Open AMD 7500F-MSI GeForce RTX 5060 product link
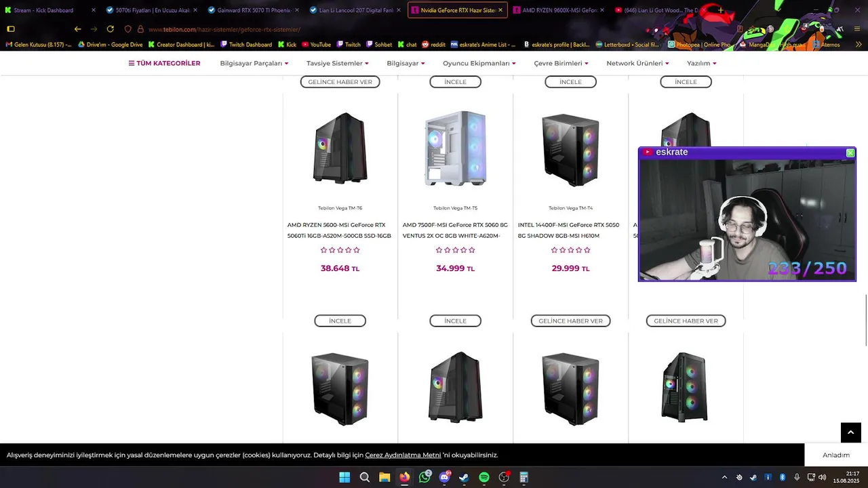Screen dimensions: 868x488 (455, 230)
